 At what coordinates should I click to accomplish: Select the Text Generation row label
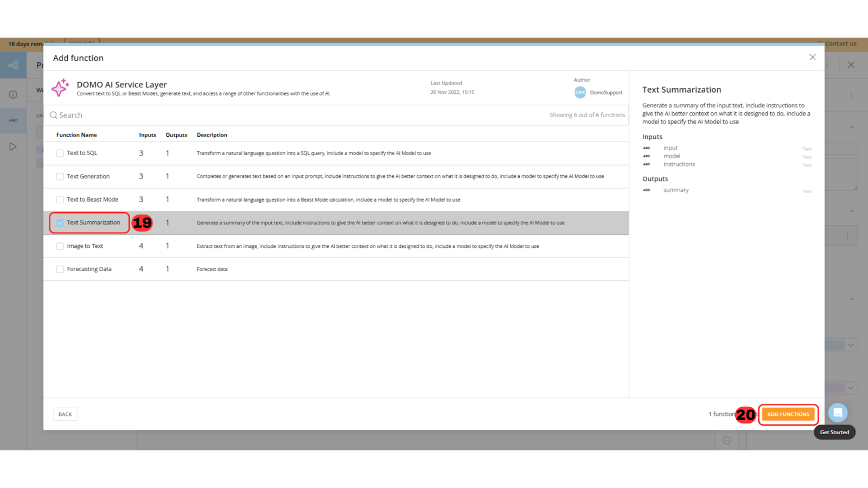point(88,177)
